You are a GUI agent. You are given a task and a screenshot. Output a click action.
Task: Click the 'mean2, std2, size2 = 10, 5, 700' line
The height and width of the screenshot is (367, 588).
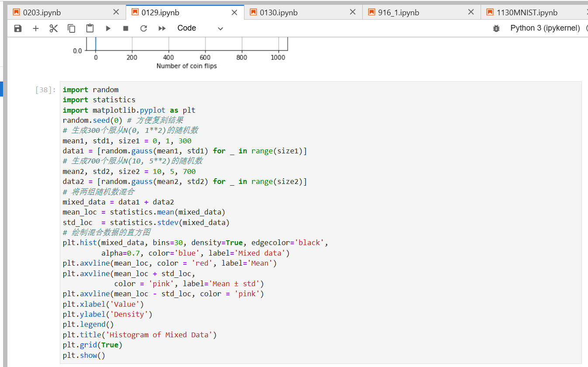coord(129,171)
